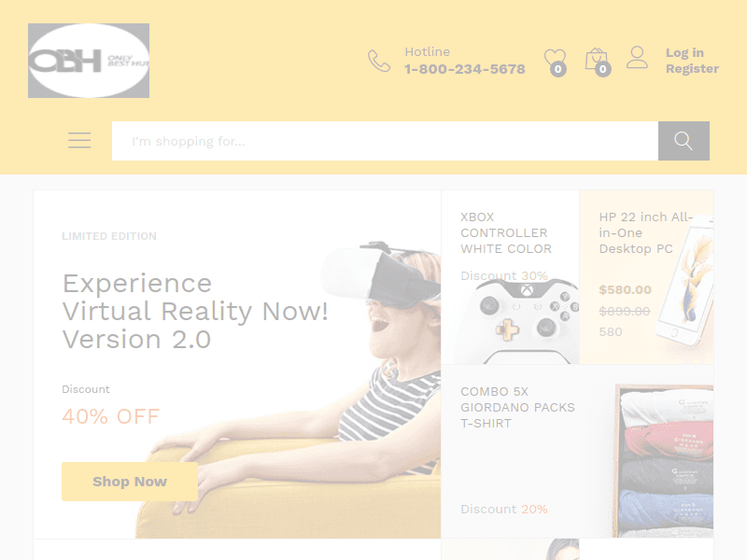Open the HP 22 inch All-in-One banner
The width and height of the screenshot is (747, 560).
(646, 277)
